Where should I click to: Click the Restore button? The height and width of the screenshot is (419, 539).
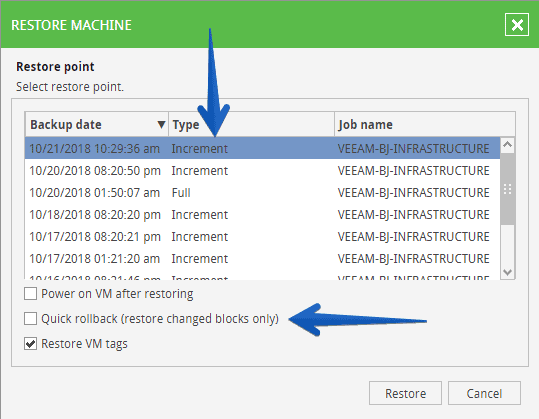click(405, 393)
